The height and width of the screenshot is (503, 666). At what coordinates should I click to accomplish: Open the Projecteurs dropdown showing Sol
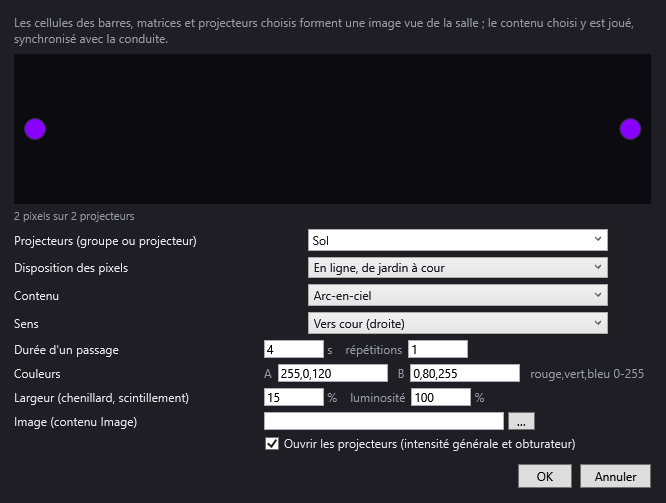click(x=457, y=240)
